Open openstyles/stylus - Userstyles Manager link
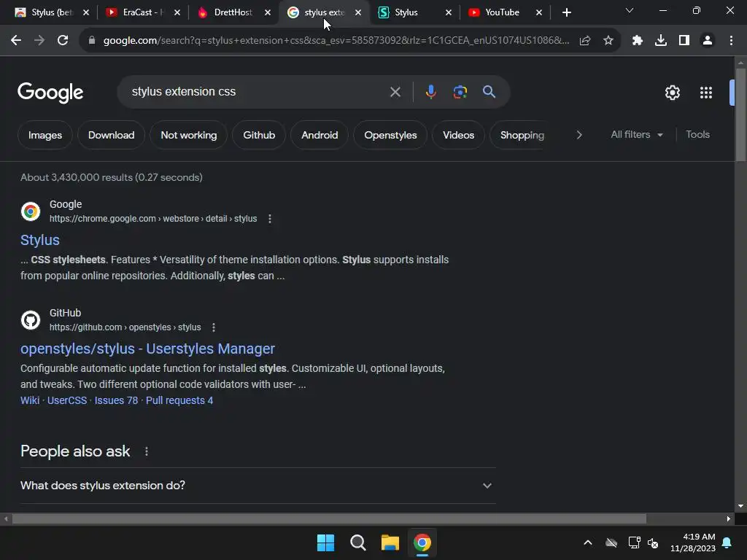This screenshot has width=747, height=560. [147, 349]
